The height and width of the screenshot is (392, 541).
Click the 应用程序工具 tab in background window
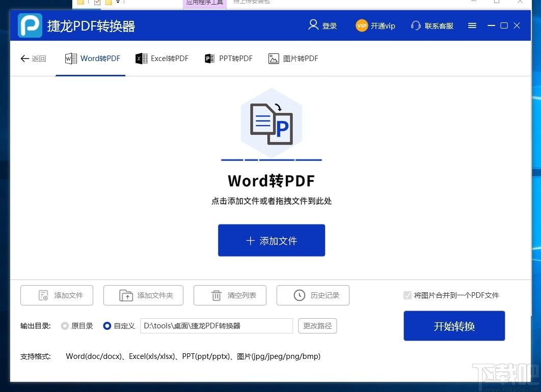(x=205, y=3)
